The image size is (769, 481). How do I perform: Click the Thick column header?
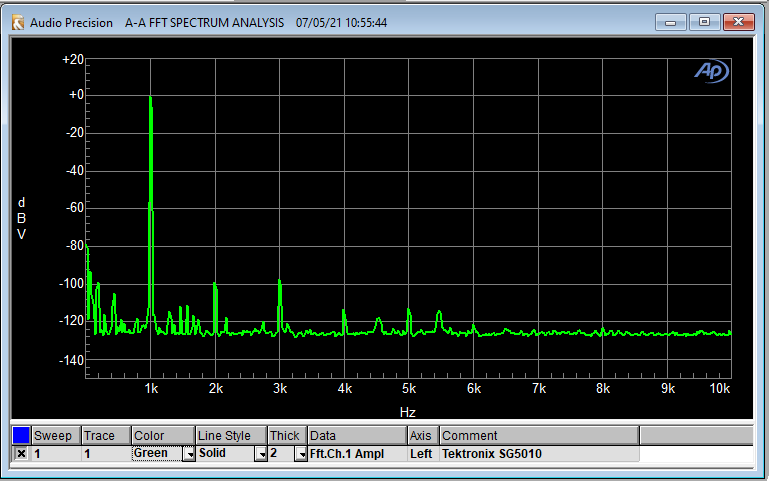click(287, 435)
